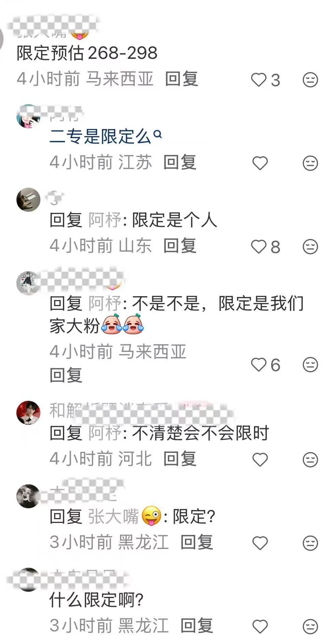Open 张大嘴 mention in 限定? reply
335x644 pixels.
125,516
